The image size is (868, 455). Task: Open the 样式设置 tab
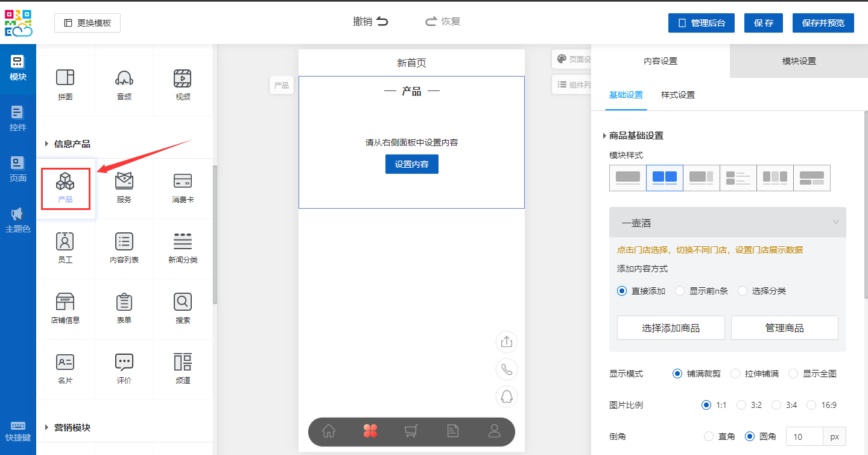[677, 95]
